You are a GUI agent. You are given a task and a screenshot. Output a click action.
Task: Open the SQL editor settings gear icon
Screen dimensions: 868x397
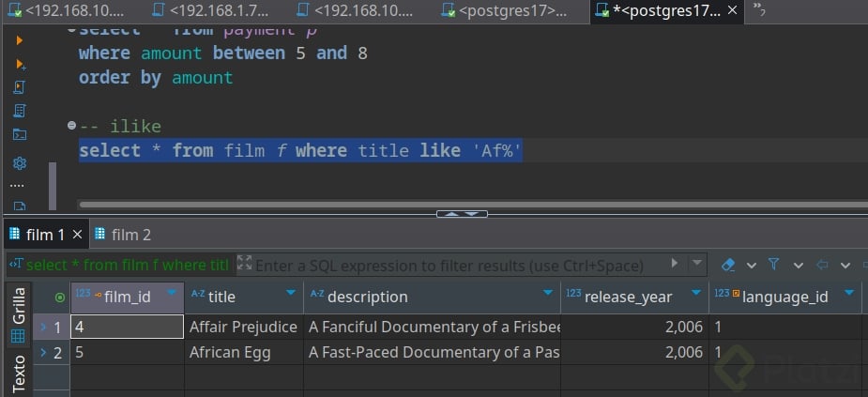coord(19,162)
